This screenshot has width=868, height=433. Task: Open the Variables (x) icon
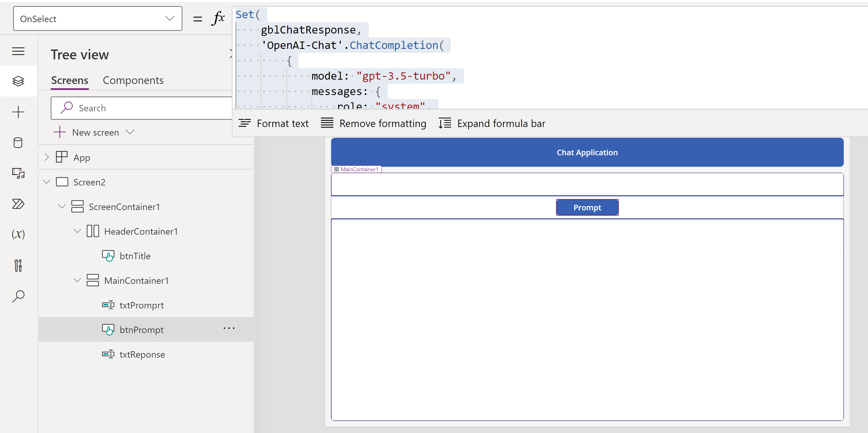[x=18, y=234]
